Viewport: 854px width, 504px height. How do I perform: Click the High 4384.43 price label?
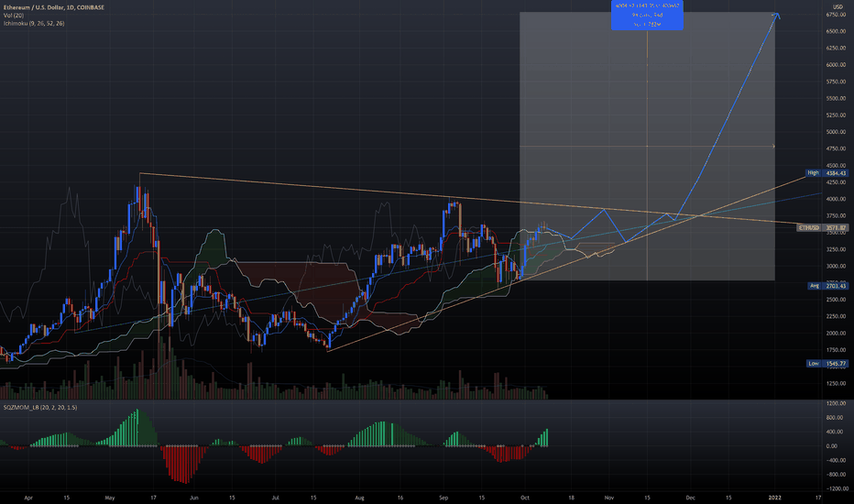(827, 172)
